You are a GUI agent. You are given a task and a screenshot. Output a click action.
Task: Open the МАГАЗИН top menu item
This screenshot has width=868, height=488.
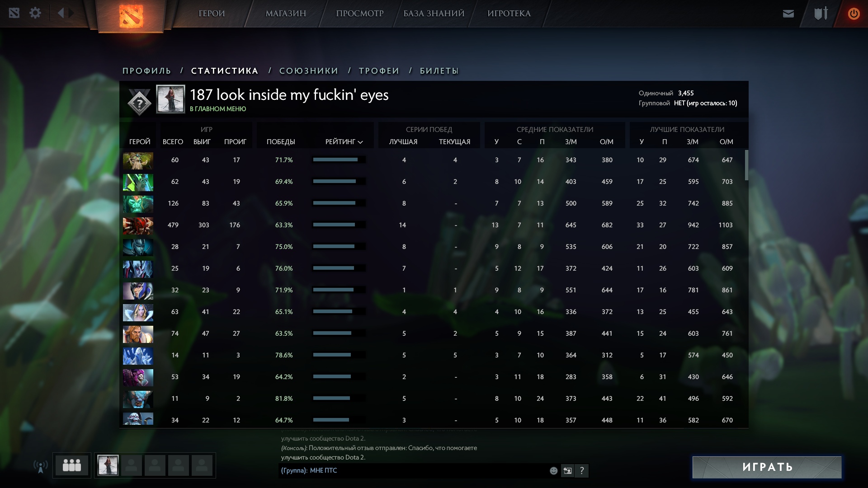coord(286,14)
